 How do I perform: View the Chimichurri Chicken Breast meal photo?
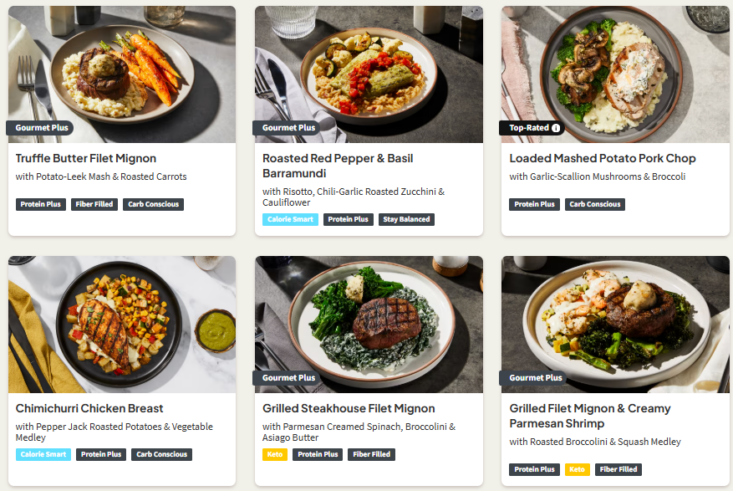pyautogui.click(x=122, y=324)
